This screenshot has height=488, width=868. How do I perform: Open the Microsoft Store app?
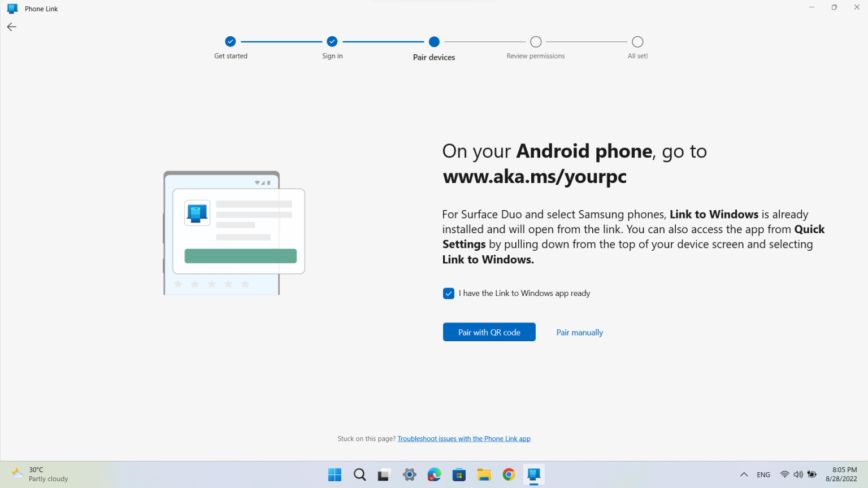click(x=459, y=474)
